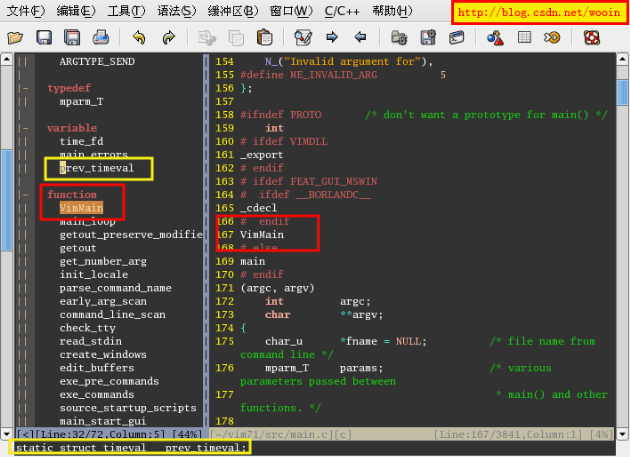630x457 pixels.
Task: Click the Print icon in toolbar
Action: coord(100,38)
